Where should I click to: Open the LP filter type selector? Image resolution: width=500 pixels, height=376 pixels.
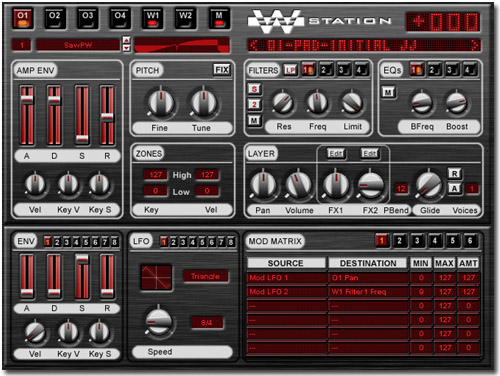(290, 70)
